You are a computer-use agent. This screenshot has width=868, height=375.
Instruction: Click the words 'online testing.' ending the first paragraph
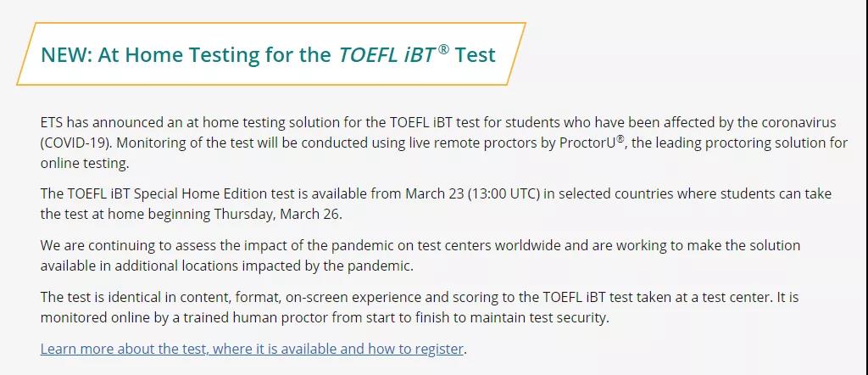click(x=84, y=164)
